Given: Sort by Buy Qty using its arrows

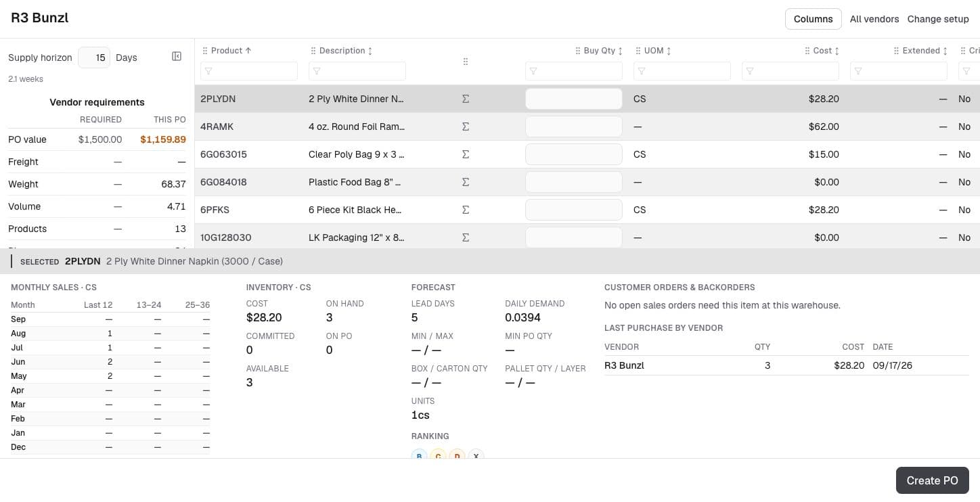Looking at the screenshot, I should click(621, 51).
